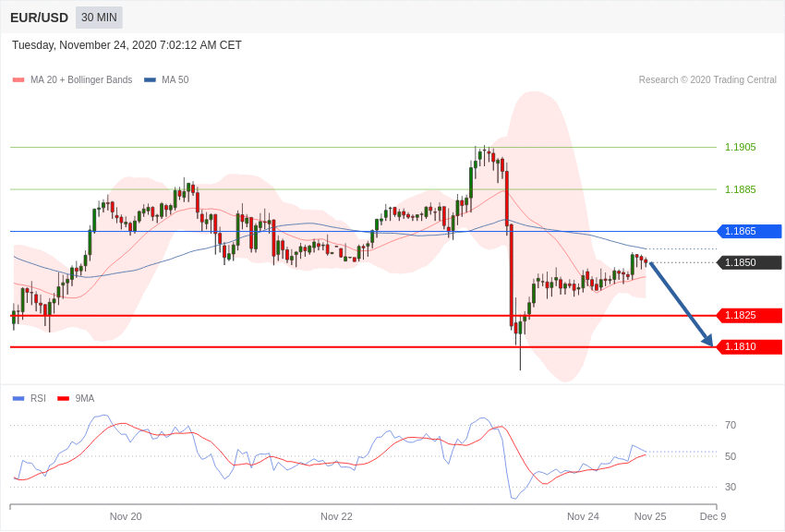Click the Nov 25 date axis label

[x=650, y=516]
